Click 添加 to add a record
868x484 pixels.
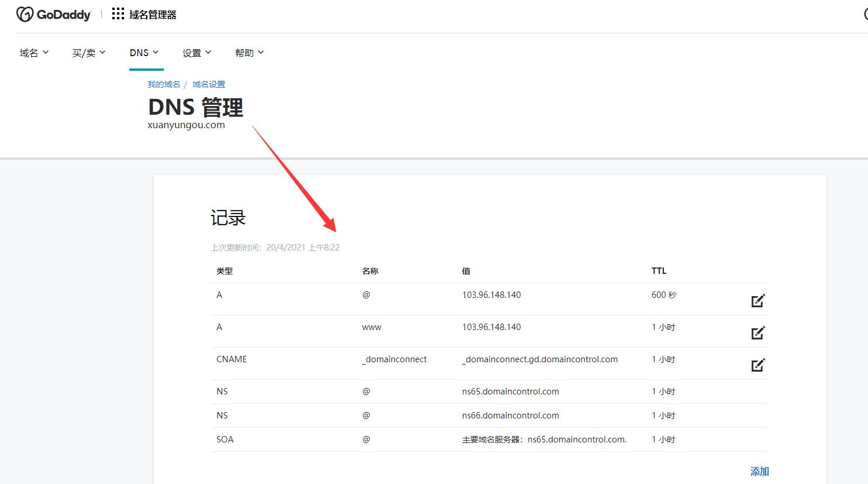759,471
